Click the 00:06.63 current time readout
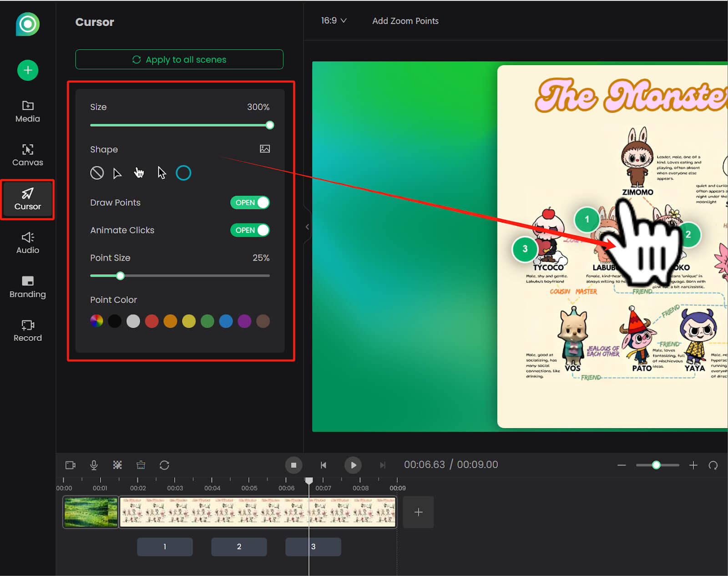Image resolution: width=728 pixels, height=576 pixels. pos(425,465)
